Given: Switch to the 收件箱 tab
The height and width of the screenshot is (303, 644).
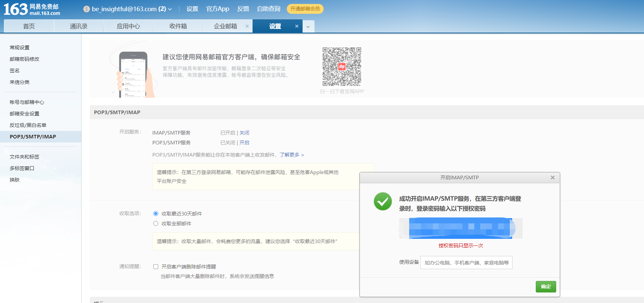Looking at the screenshot, I should click(x=178, y=26).
